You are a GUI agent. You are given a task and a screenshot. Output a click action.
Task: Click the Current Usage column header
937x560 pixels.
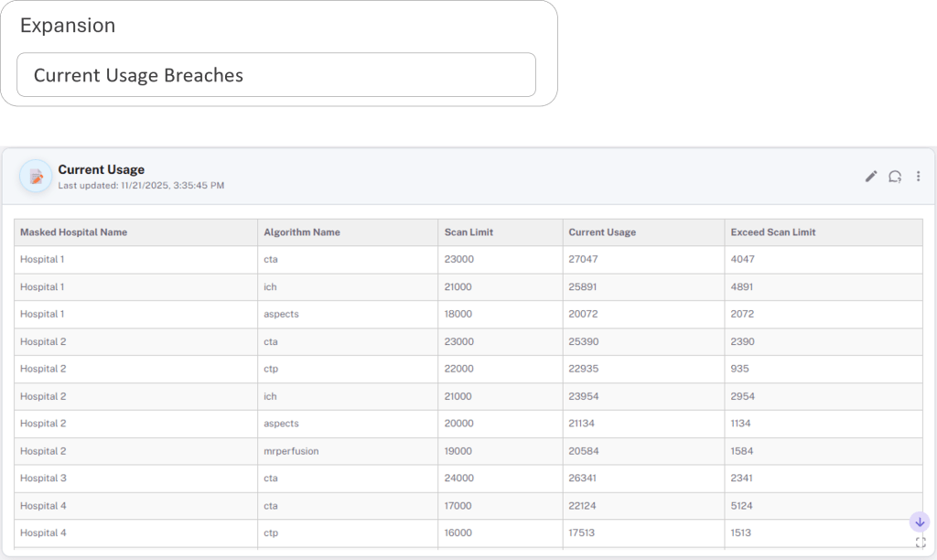tap(601, 232)
